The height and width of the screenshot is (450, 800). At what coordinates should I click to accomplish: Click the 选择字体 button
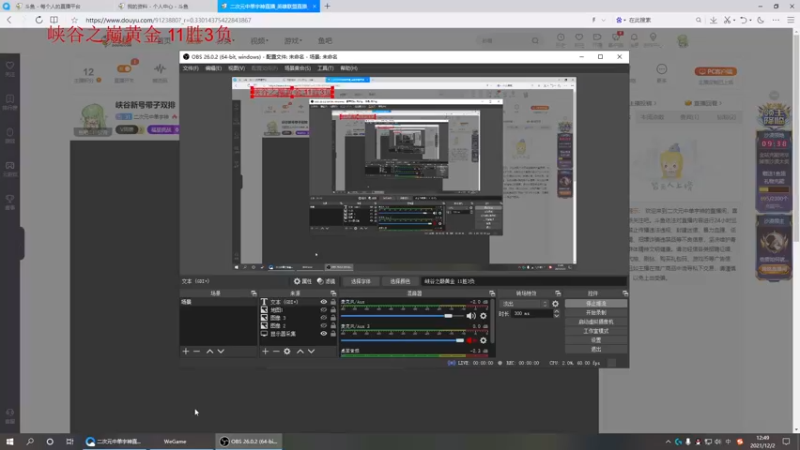[x=361, y=281]
